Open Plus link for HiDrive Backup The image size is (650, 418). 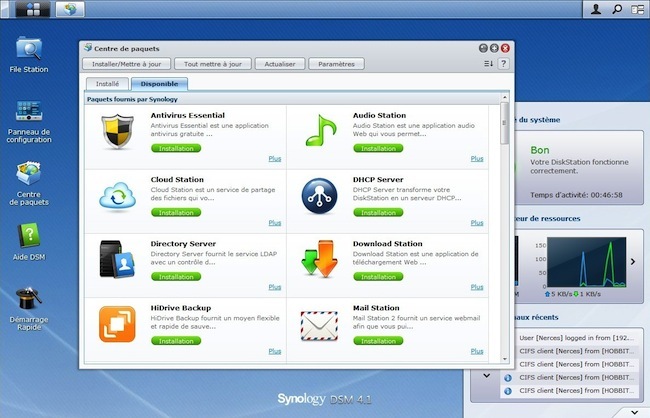click(x=275, y=351)
